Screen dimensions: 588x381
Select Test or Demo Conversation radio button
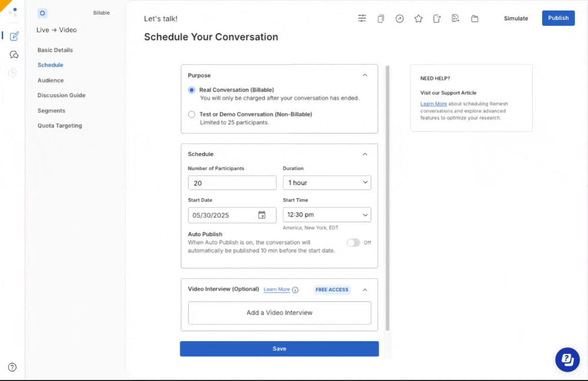192,115
